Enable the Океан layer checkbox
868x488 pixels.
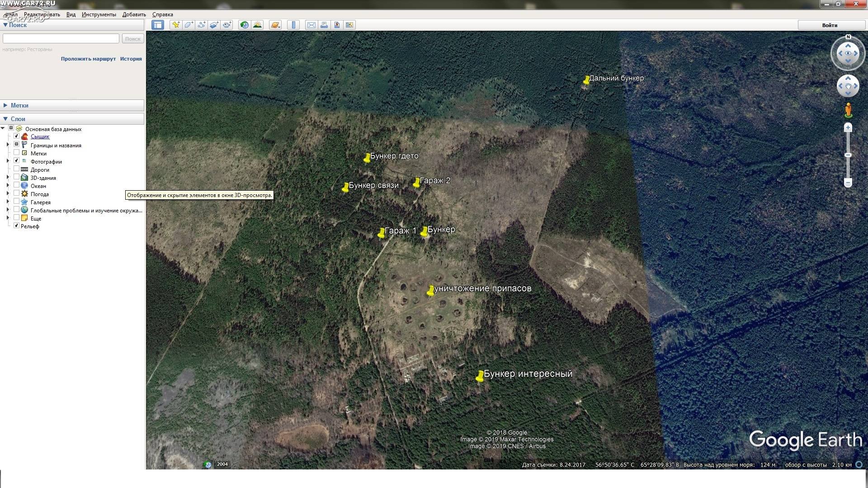click(17, 185)
